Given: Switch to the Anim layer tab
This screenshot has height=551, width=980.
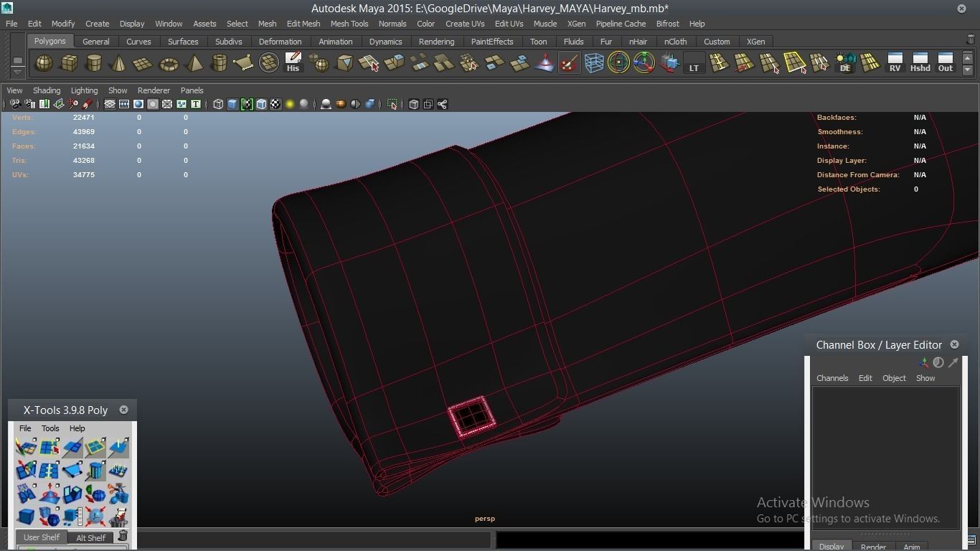Looking at the screenshot, I should pos(911,547).
